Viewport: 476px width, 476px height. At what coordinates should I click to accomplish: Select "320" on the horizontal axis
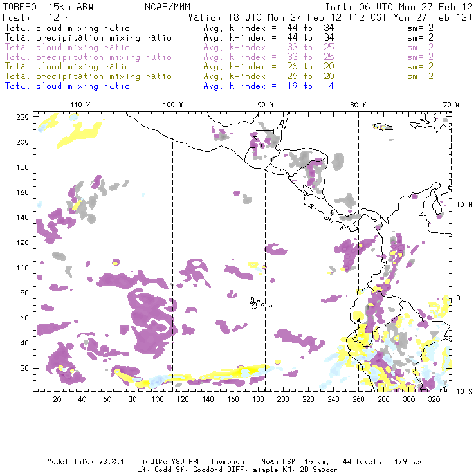[434, 399]
